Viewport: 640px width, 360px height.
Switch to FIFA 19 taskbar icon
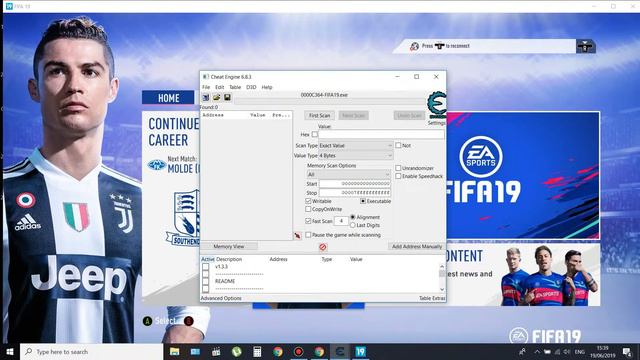360,351
